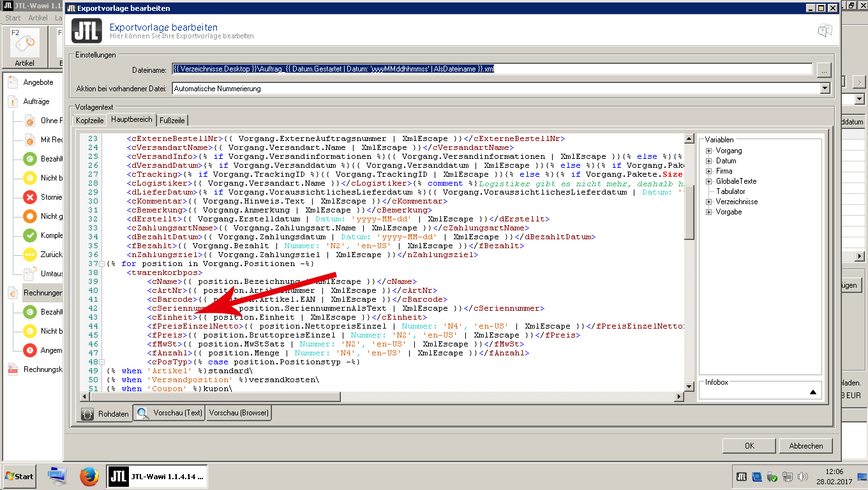The image size is (868, 490).
Task: Collapse the Infobox panel arrow
Action: pyautogui.click(x=812, y=392)
